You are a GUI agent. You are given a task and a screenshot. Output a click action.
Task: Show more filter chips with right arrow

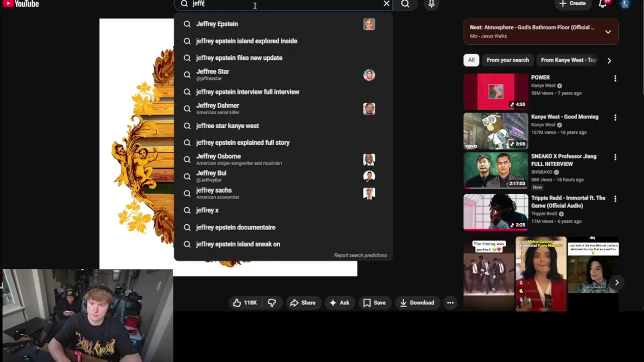[609, 60]
